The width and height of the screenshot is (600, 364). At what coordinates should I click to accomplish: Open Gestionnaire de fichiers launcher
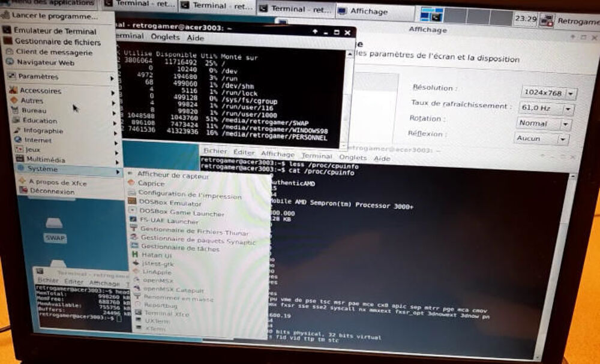click(52, 41)
